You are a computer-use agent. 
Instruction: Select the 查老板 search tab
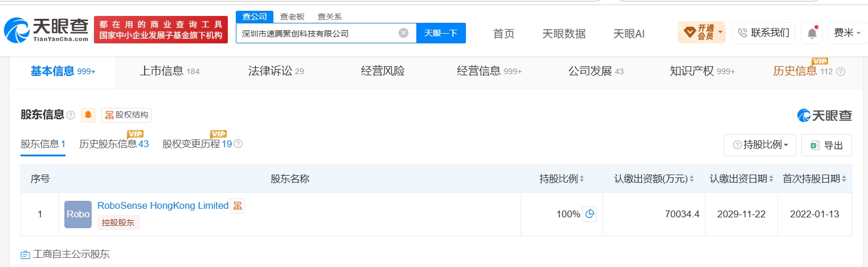pos(292,17)
